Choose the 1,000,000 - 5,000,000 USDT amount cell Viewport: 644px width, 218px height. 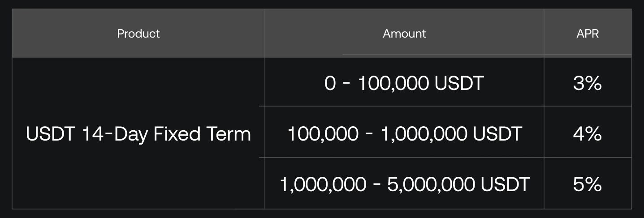404,184
